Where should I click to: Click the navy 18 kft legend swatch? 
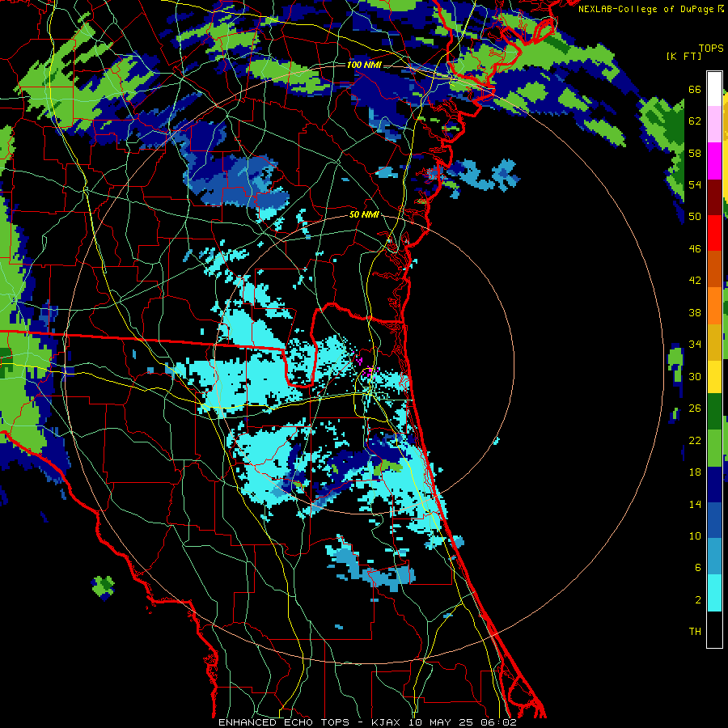714,485
